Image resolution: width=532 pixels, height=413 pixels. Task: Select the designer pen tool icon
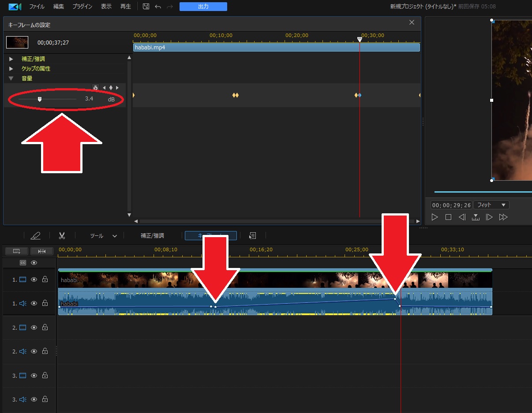coord(36,236)
